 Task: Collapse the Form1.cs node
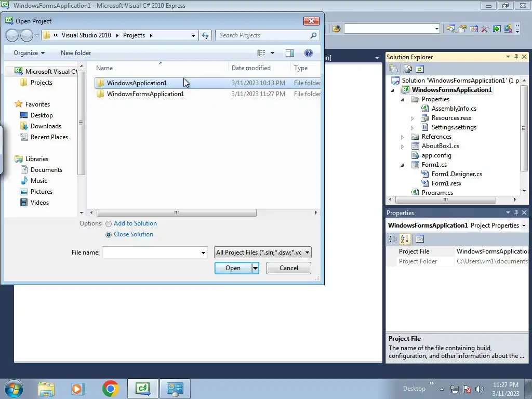click(x=403, y=165)
